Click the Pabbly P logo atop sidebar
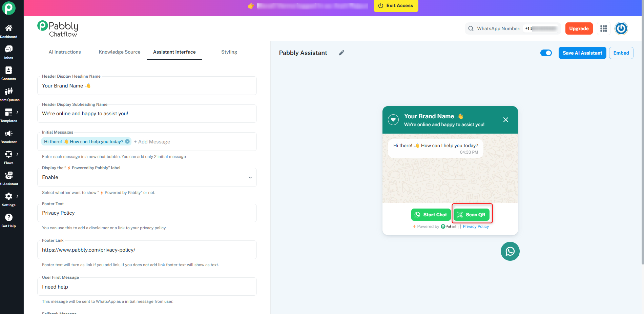The width and height of the screenshot is (644, 314). [9, 8]
